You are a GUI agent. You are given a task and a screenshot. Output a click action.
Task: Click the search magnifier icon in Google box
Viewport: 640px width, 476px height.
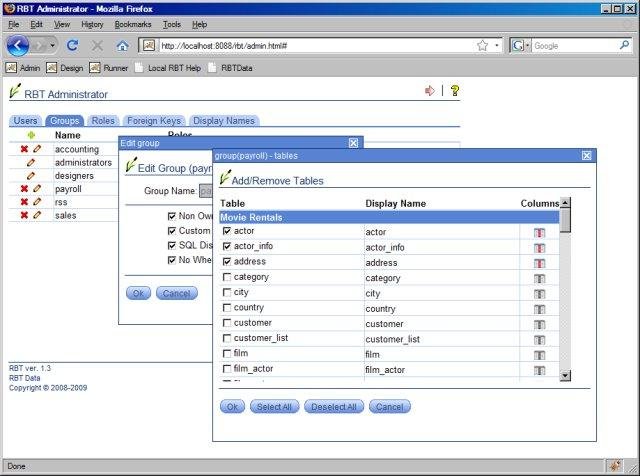pos(624,45)
